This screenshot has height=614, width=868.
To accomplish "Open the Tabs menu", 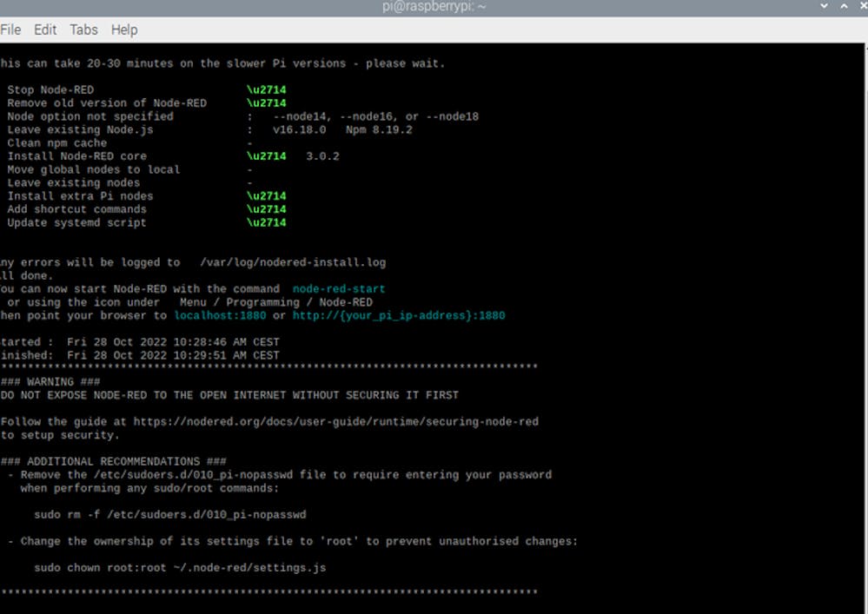I will tap(83, 30).
